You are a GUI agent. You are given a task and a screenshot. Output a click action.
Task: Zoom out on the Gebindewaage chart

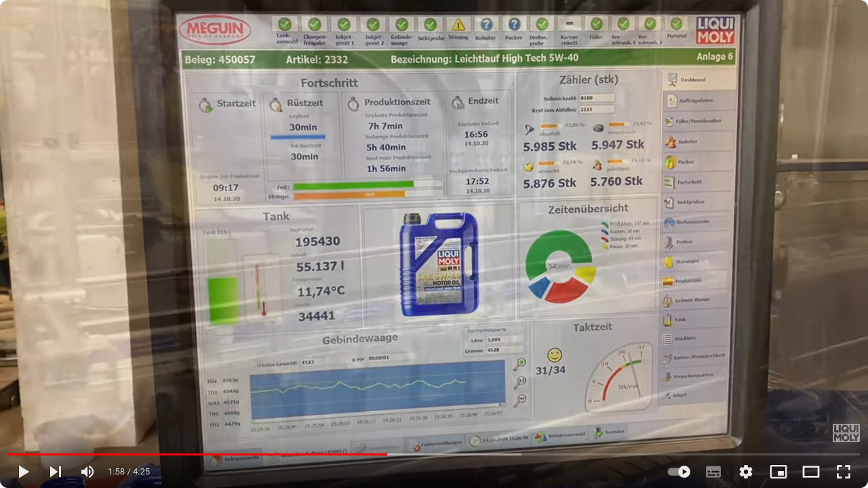click(x=520, y=400)
